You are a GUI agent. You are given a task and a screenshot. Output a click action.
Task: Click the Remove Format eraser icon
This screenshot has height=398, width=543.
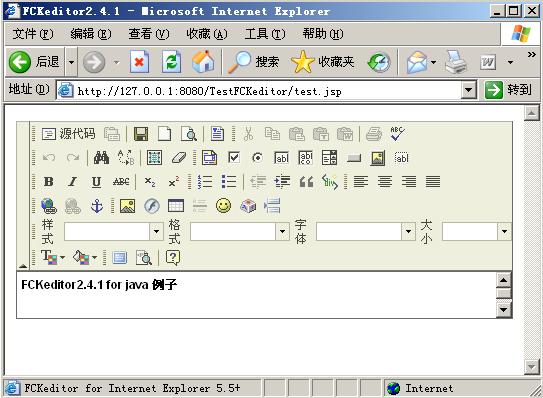tap(179, 158)
